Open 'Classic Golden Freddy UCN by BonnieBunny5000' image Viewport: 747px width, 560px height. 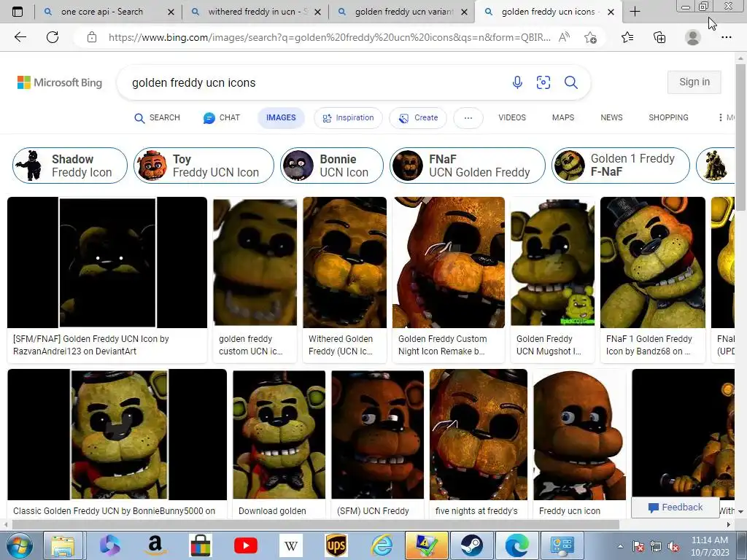coord(117,435)
